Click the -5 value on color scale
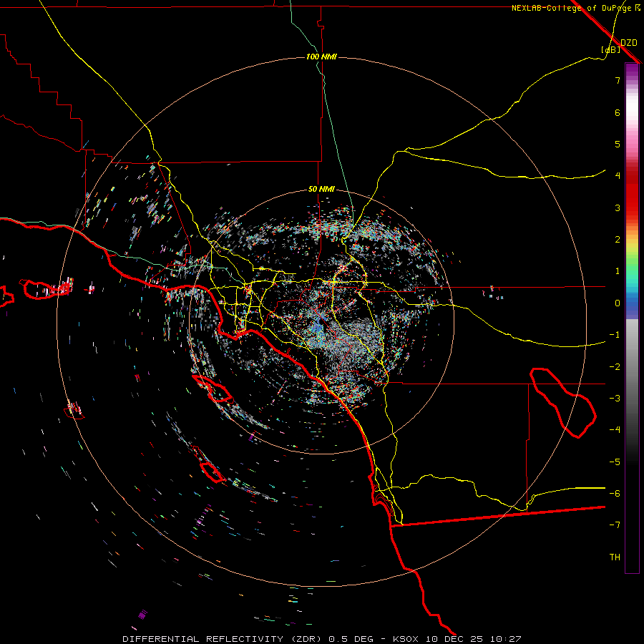The width and height of the screenshot is (644, 644). (x=615, y=462)
